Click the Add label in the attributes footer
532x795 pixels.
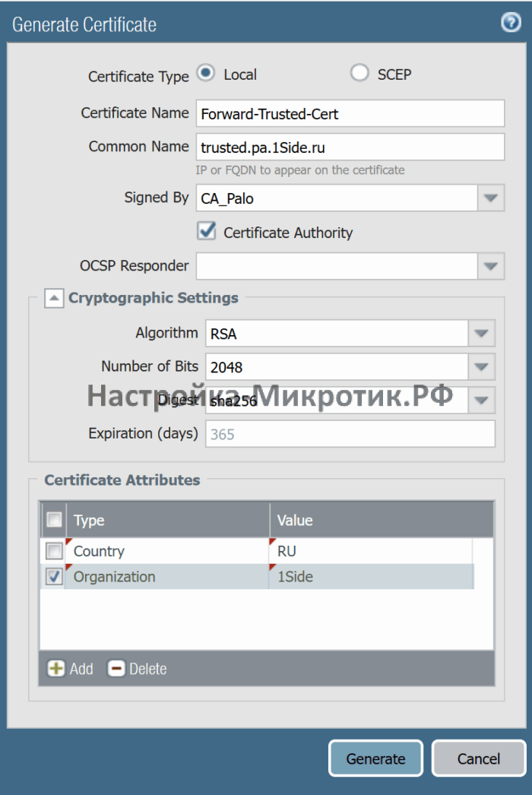(x=81, y=670)
